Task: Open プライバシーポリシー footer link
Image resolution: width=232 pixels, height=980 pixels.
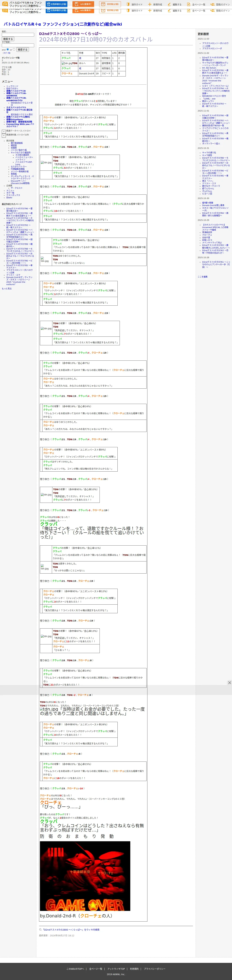Action: [155, 969]
